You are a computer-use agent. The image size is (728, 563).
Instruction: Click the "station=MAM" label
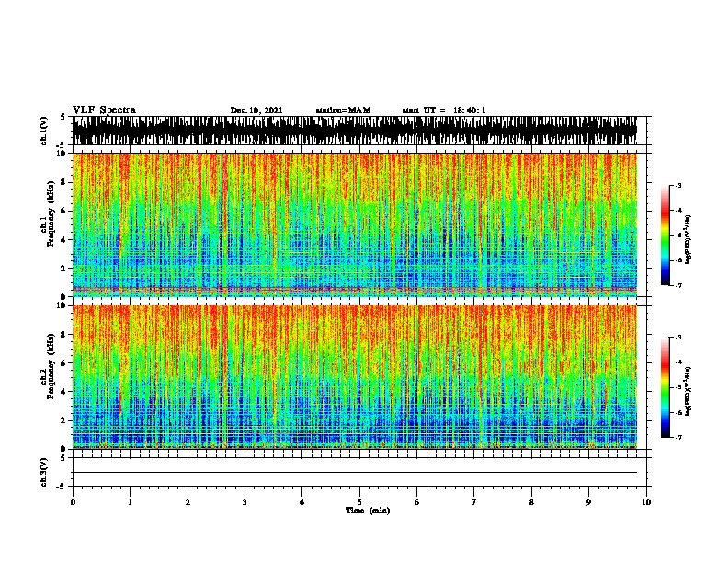pyautogui.click(x=343, y=110)
